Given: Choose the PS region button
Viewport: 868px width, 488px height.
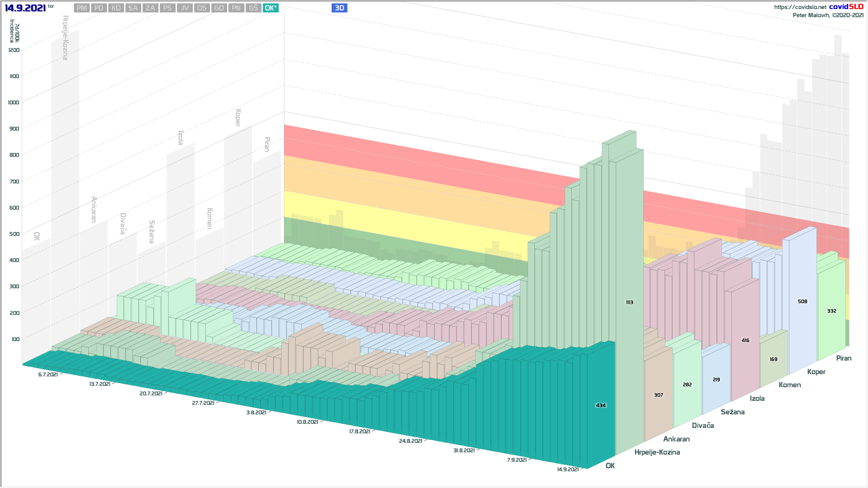Looking at the screenshot, I should pos(167,8).
